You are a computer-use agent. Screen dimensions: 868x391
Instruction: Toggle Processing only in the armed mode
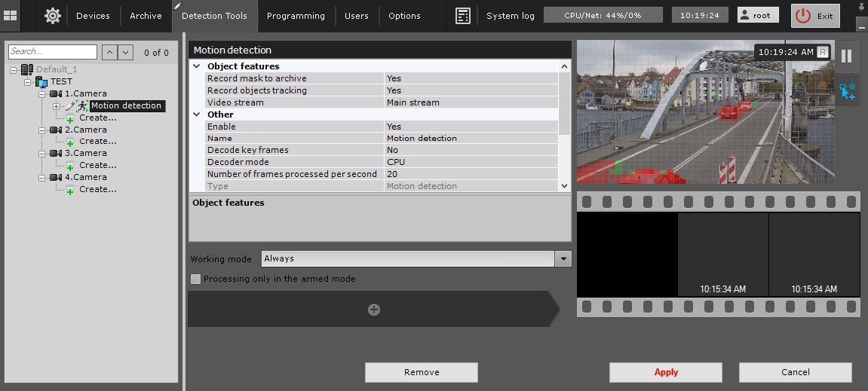(196, 279)
